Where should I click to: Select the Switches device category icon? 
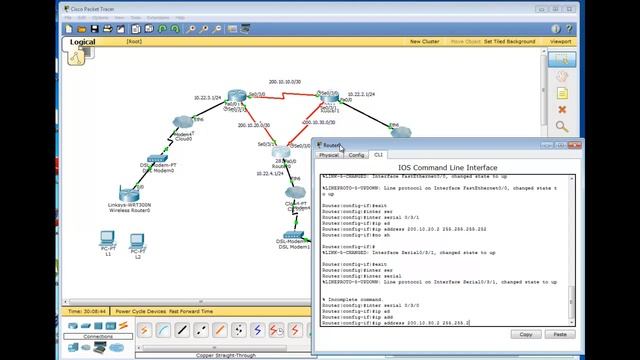click(x=85, y=326)
